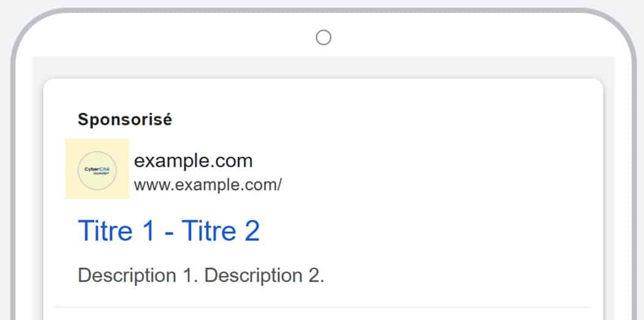The width and height of the screenshot is (644, 320).
Task: Click the gray background above the ad card
Action: [323, 67]
